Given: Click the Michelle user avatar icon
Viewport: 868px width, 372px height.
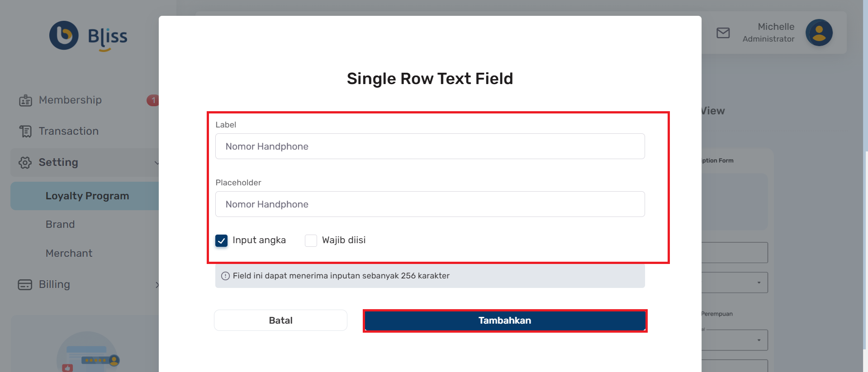Looking at the screenshot, I should (819, 33).
